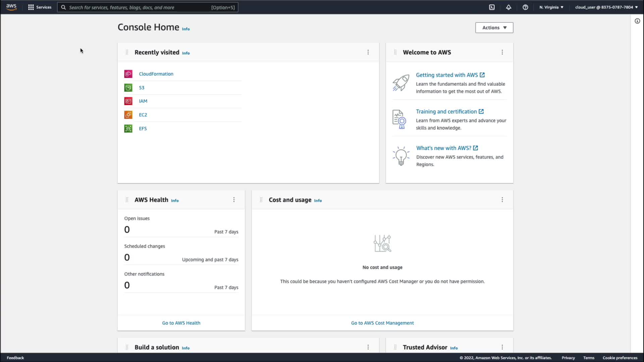644x362 pixels.
Task: Click the S3 service icon
Action: (128, 87)
